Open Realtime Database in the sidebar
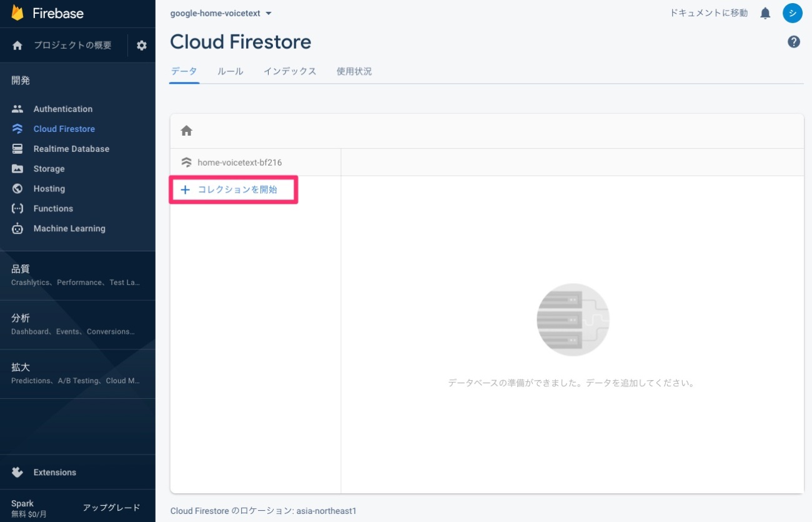This screenshot has width=812, height=522. tap(71, 149)
